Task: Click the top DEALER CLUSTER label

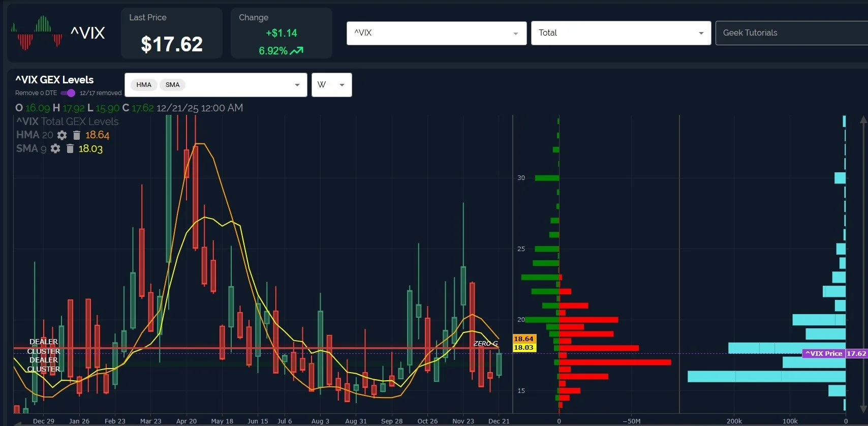Action: 44,346
